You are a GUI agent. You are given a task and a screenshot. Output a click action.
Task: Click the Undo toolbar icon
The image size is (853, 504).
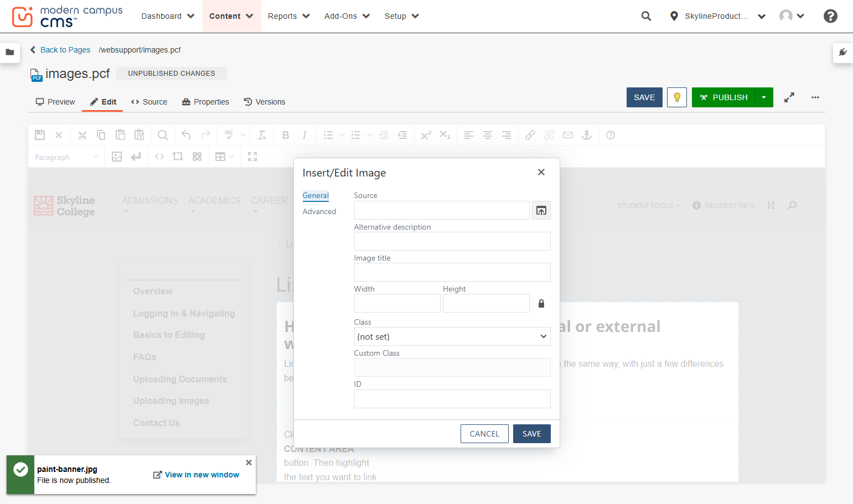pyautogui.click(x=186, y=135)
